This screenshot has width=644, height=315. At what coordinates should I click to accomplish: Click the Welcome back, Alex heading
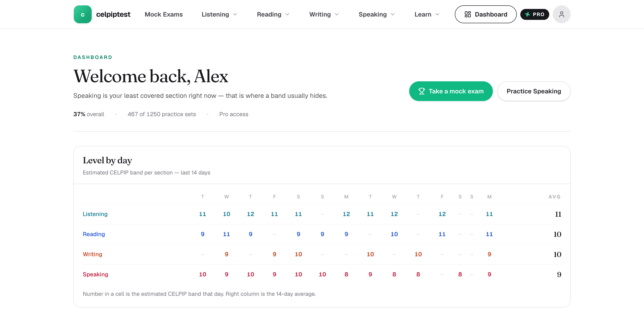(151, 76)
